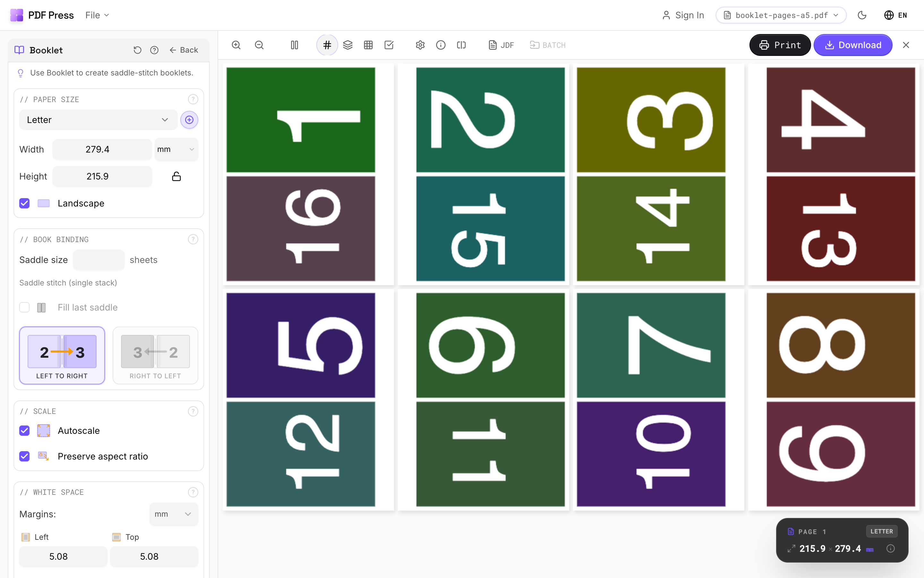
Task: Click the split compare view icon
Action: point(461,45)
